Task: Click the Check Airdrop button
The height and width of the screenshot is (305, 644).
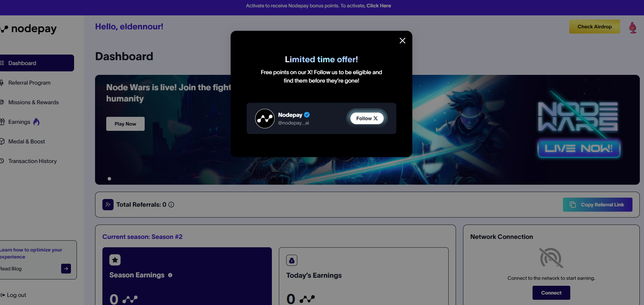Action: pyautogui.click(x=594, y=27)
